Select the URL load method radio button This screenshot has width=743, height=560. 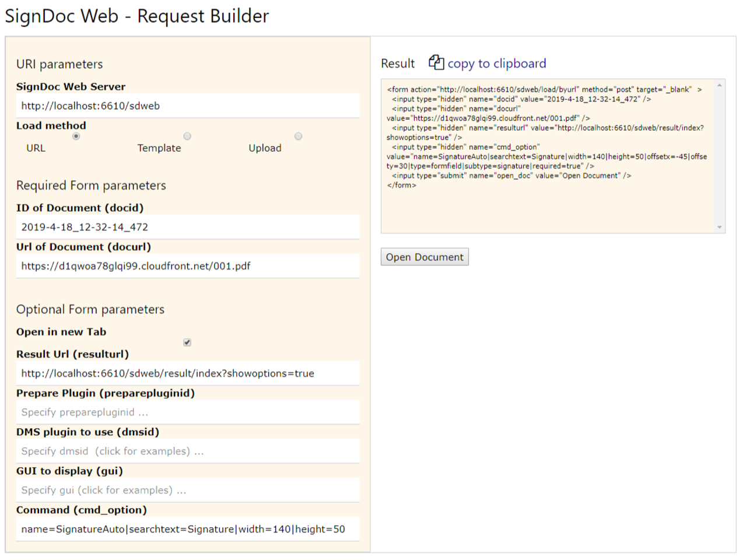(x=76, y=136)
